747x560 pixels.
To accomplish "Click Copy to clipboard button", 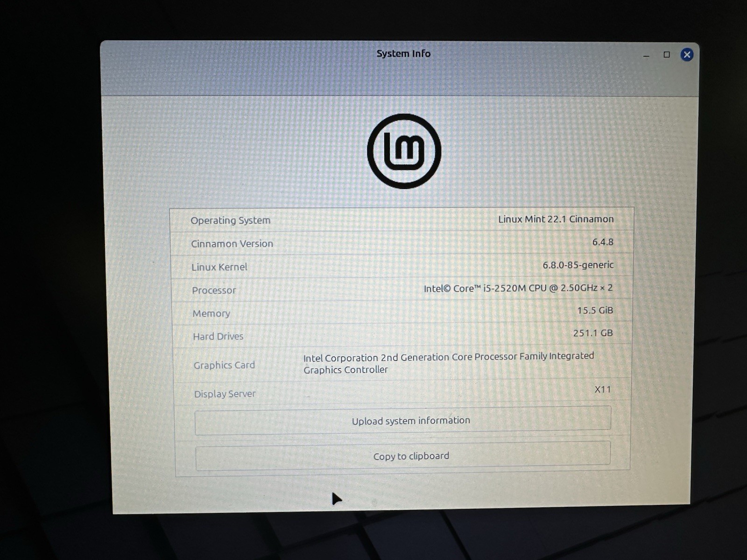I will (x=402, y=456).
